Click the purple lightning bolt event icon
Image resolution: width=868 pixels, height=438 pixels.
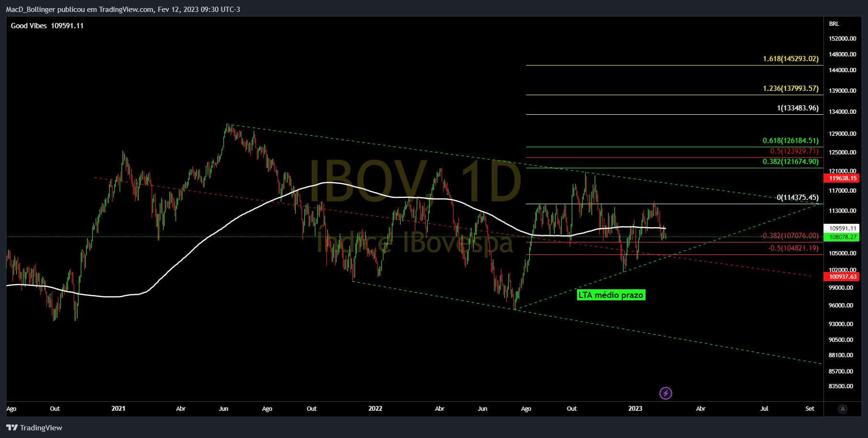[x=666, y=393]
